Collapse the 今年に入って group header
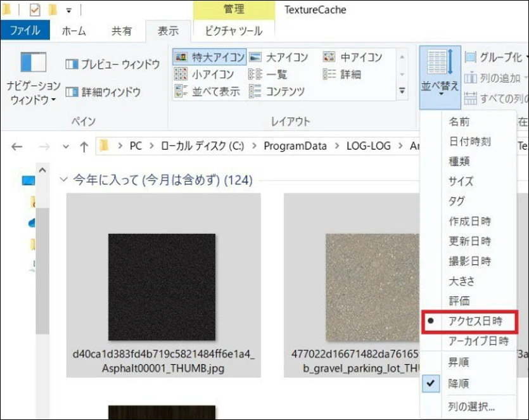Viewport: 529px width, 420px height. pyautogui.click(x=63, y=180)
